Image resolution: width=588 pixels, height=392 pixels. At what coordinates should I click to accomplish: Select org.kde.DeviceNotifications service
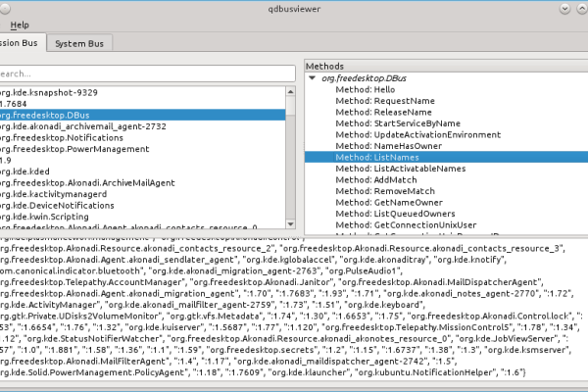point(142,205)
